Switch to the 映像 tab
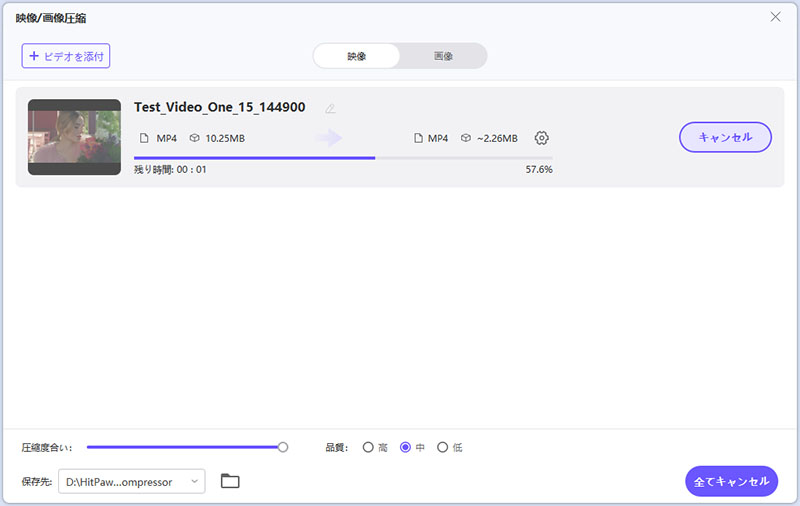The width and height of the screenshot is (800, 506). (357, 56)
